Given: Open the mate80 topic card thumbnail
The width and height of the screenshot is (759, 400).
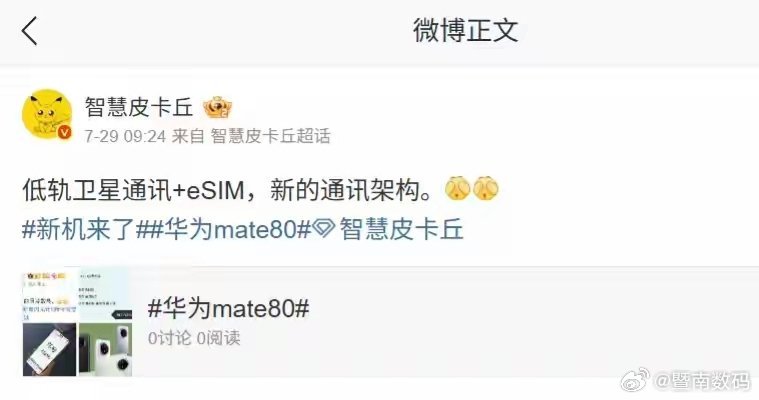Looking at the screenshot, I should 77,322.
